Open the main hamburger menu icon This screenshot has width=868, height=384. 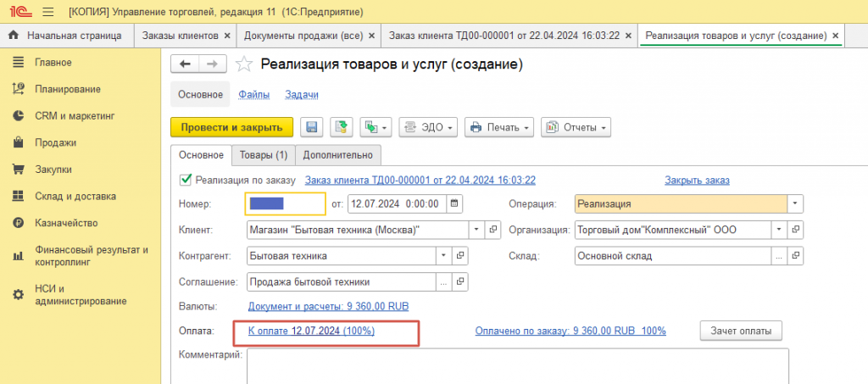47,12
